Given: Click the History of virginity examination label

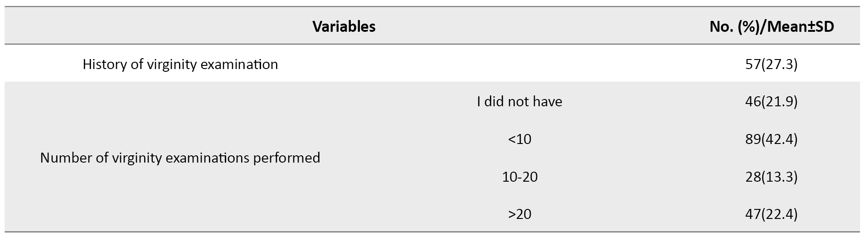Looking at the screenshot, I should point(180,64).
